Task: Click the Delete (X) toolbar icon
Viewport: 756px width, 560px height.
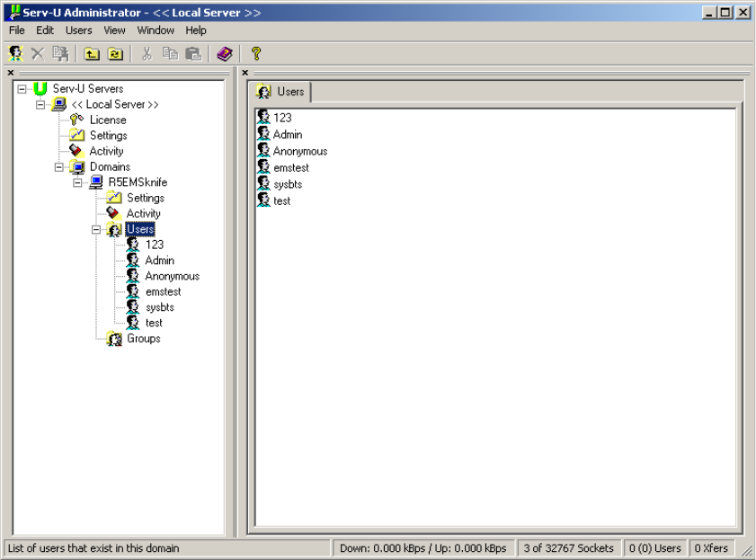Action: click(x=38, y=54)
